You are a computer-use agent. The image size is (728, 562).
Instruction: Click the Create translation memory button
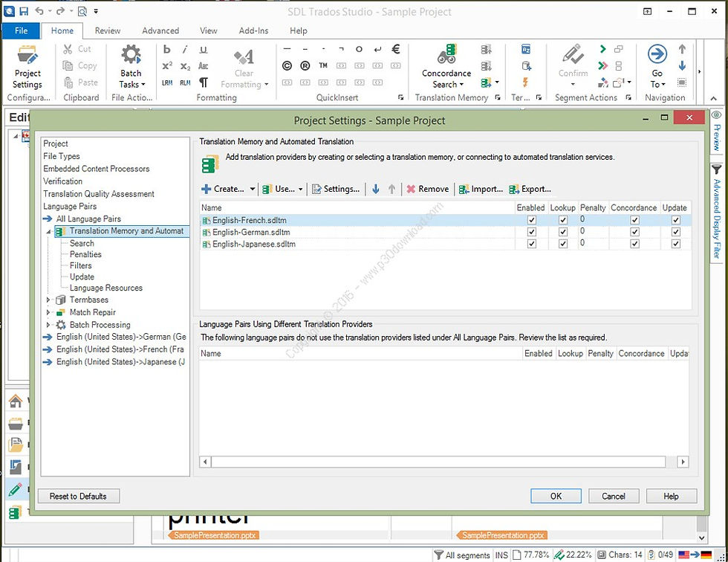point(224,189)
